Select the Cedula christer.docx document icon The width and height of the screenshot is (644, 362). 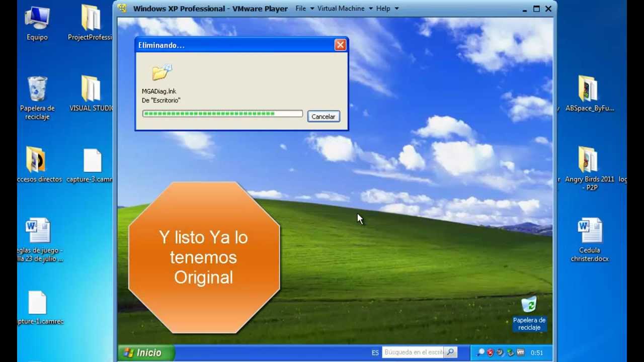590,240
